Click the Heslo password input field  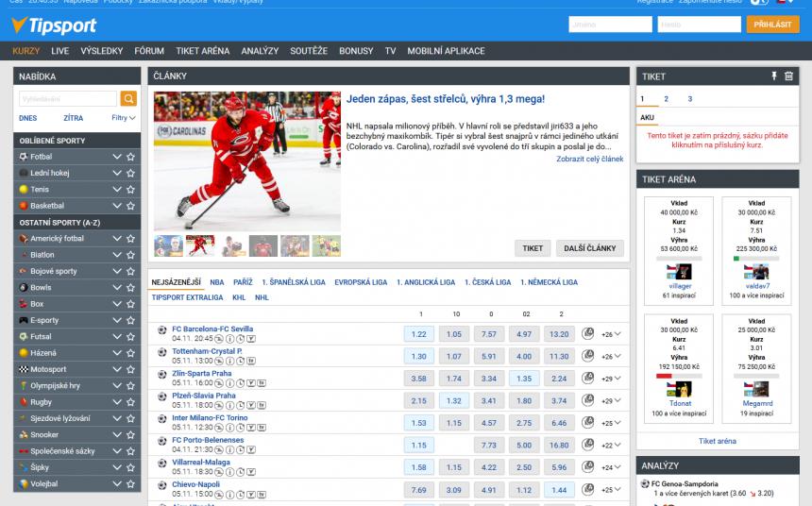[x=699, y=25]
